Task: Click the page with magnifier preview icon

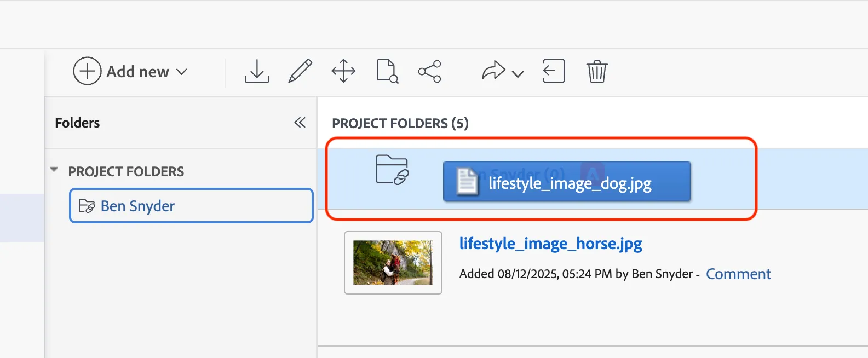Action: coord(387,71)
